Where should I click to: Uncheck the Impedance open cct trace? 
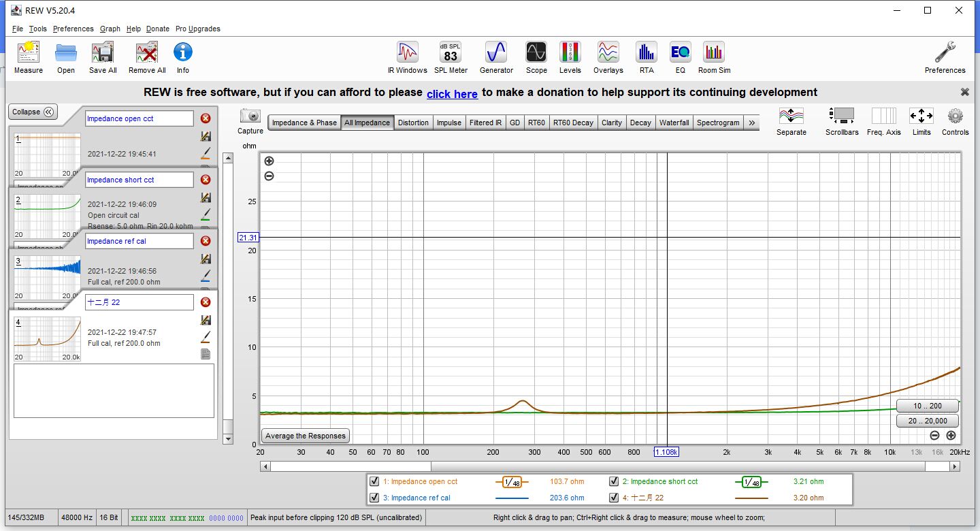point(374,482)
